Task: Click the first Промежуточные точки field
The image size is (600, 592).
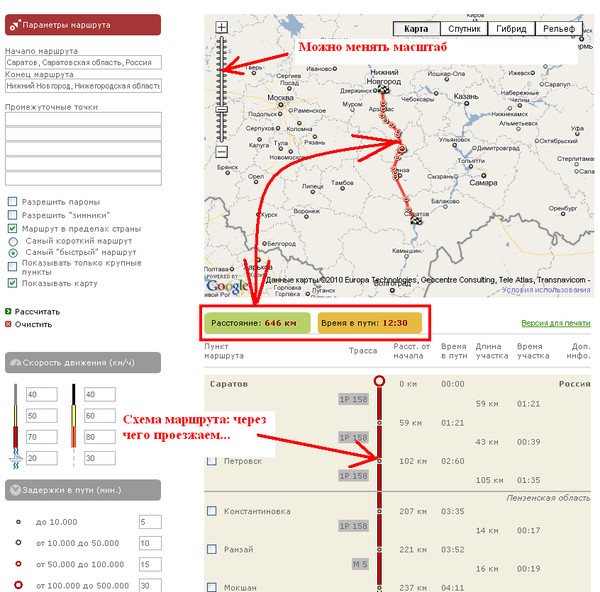Action: pyautogui.click(x=83, y=119)
